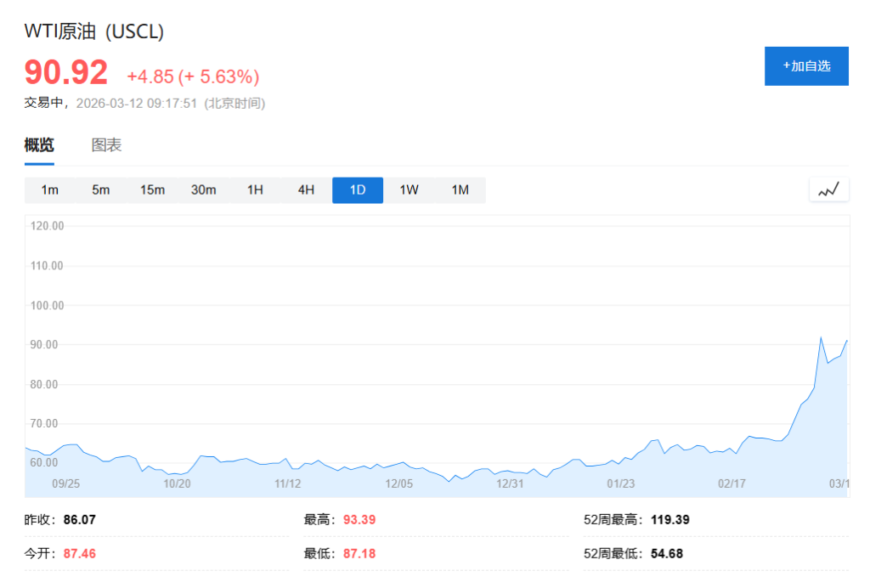Select the 4H timeframe
This screenshot has height=588, width=870.
click(x=306, y=189)
